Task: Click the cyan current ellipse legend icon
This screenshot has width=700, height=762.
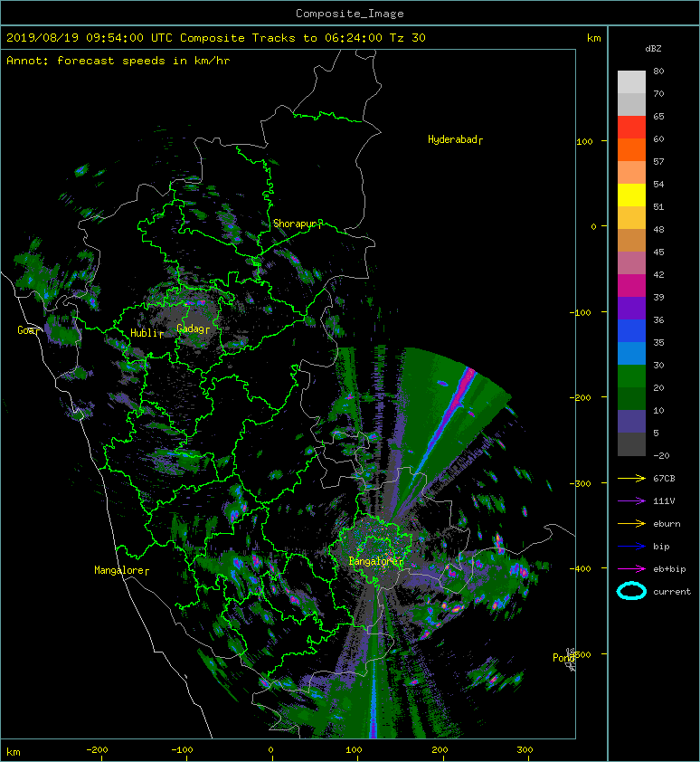Action: (x=631, y=592)
